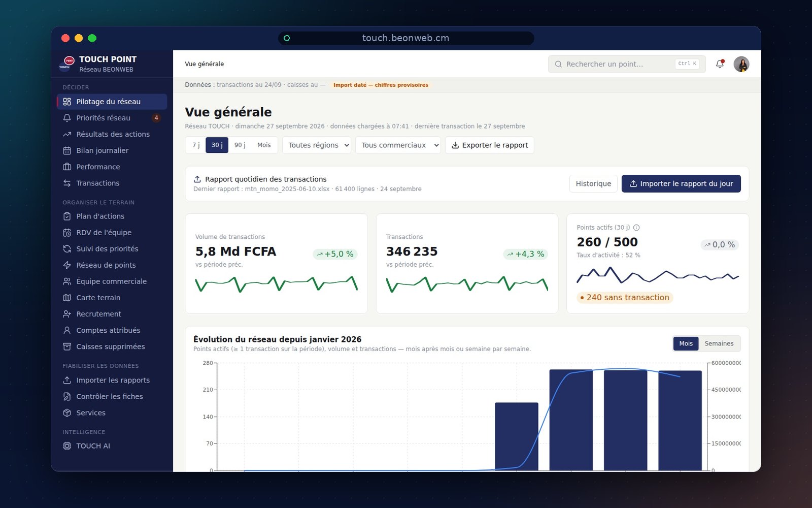This screenshot has height=508, width=812.
Task: Click the 346 235 transactions value
Action: 412,251
